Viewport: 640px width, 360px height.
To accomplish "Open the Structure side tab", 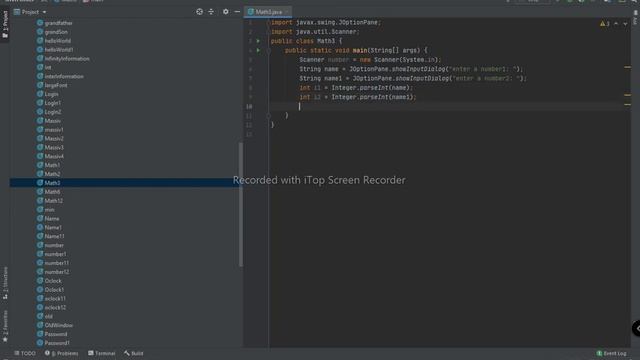I will [5, 283].
